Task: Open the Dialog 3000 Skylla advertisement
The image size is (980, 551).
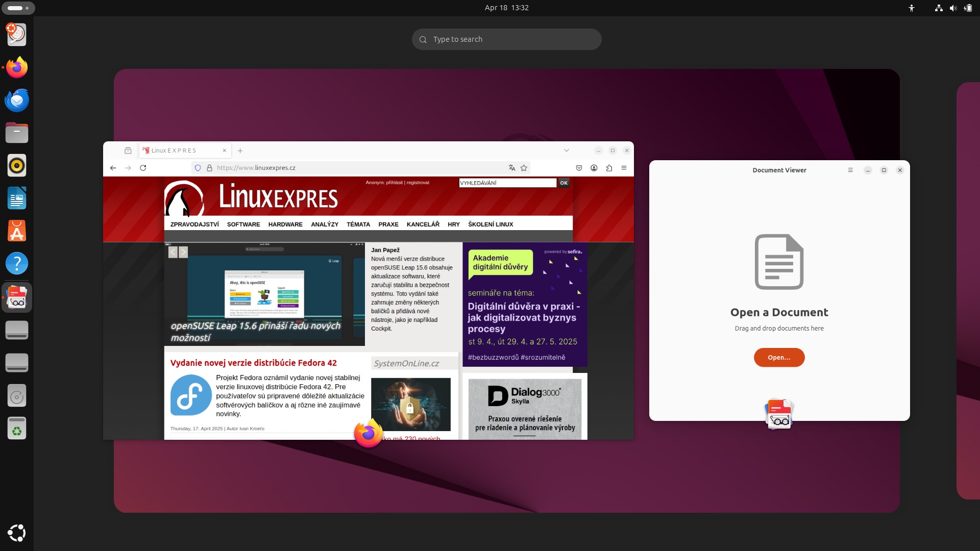Action: pyautogui.click(x=525, y=409)
